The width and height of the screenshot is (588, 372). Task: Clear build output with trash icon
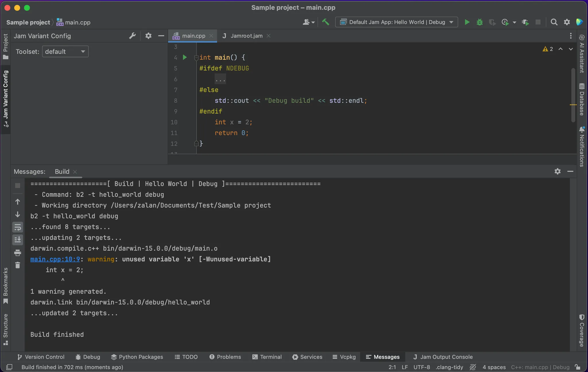point(18,265)
